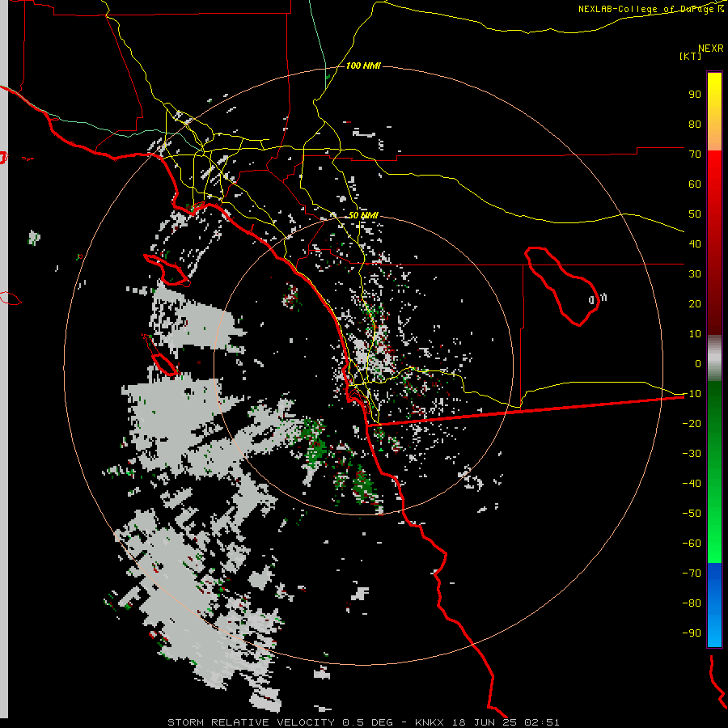The width and height of the screenshot is (728, 728).
Task: Click the 80 value on the velocity scale
Action: click(695, 124)
